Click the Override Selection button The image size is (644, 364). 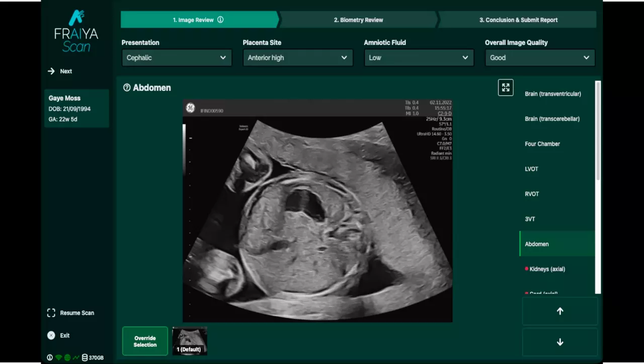coord(145,341)
